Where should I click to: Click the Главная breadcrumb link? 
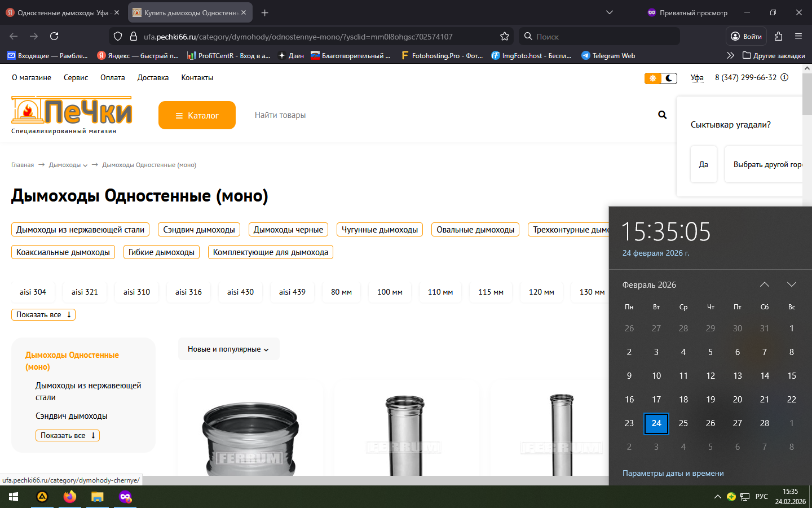[23, 165]
